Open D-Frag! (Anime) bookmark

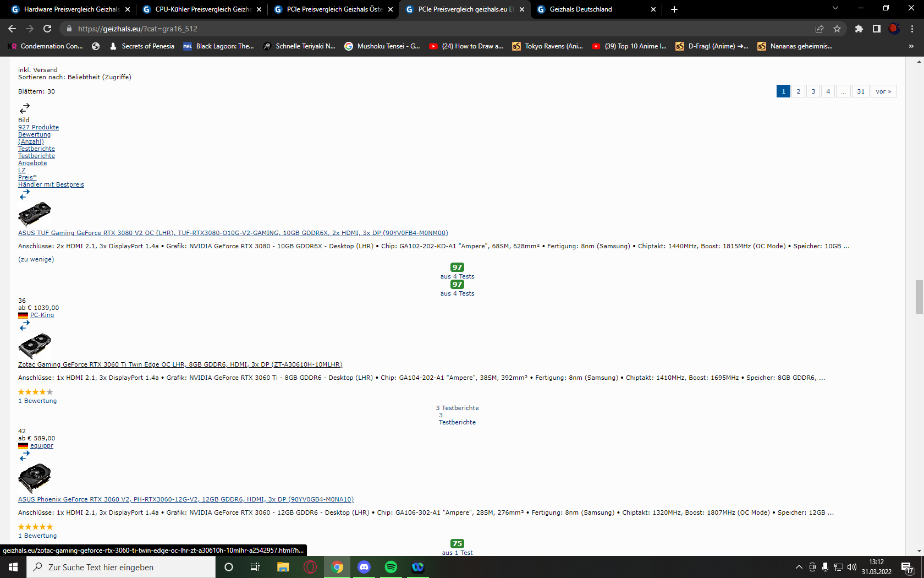712,46
